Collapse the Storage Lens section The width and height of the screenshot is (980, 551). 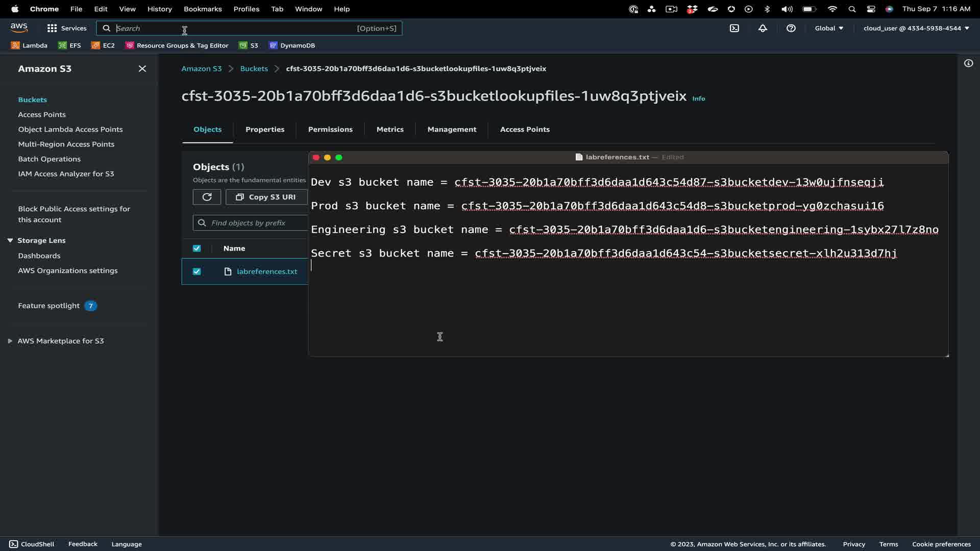coord(10,240)
